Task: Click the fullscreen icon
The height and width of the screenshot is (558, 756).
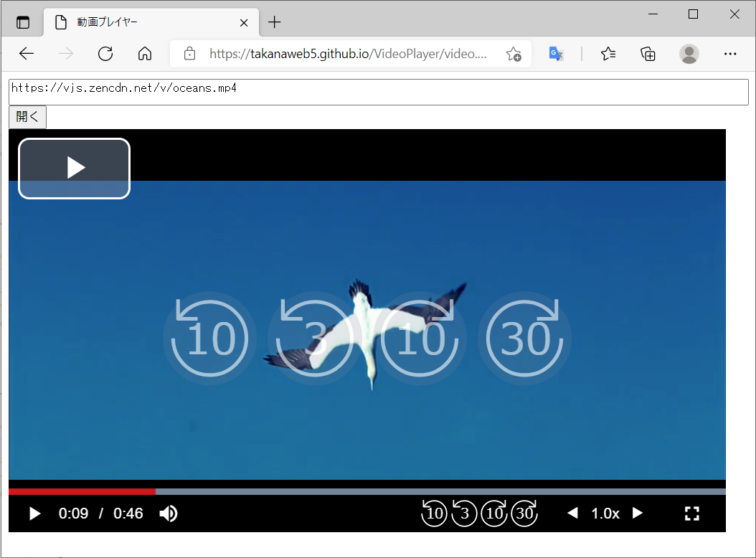Action: (691, 513)
